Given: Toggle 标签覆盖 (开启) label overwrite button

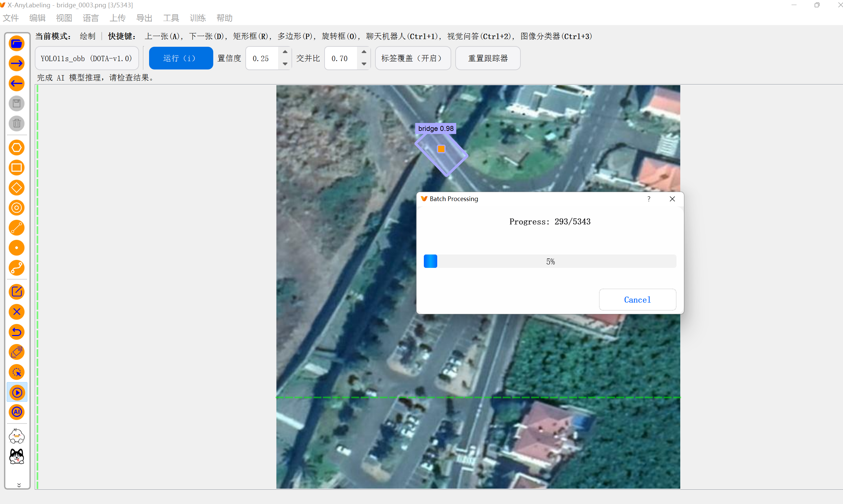Looking at the screenshot, I should [412, 58].
